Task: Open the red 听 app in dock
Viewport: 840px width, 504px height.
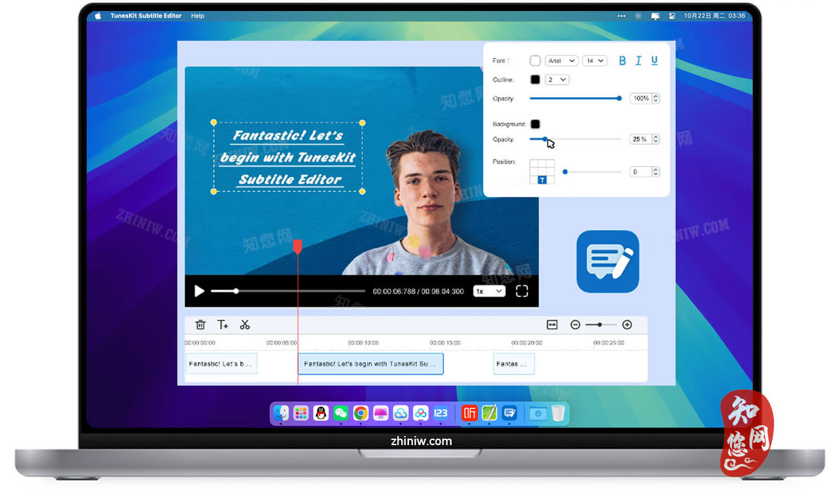Action: [x=470, y=413]
